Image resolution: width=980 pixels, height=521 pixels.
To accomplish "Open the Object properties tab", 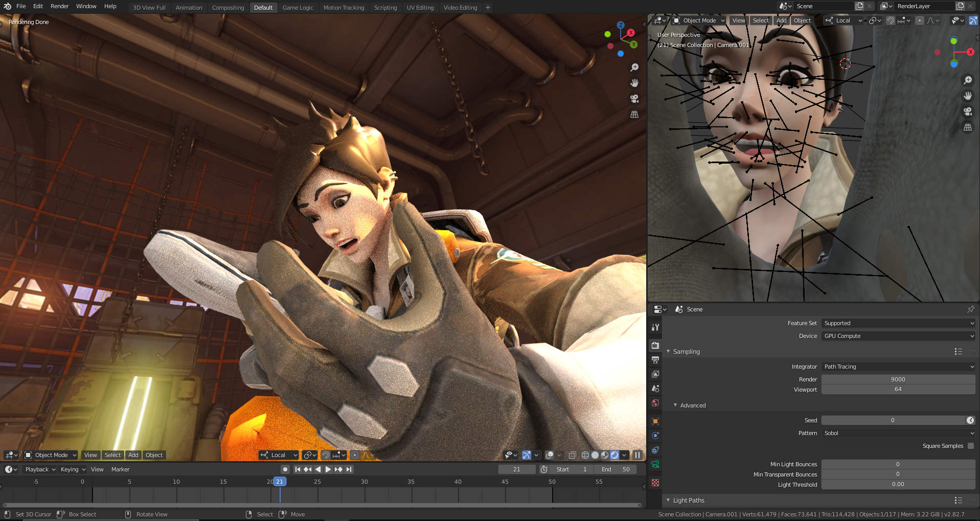I will tap(655, 421).
